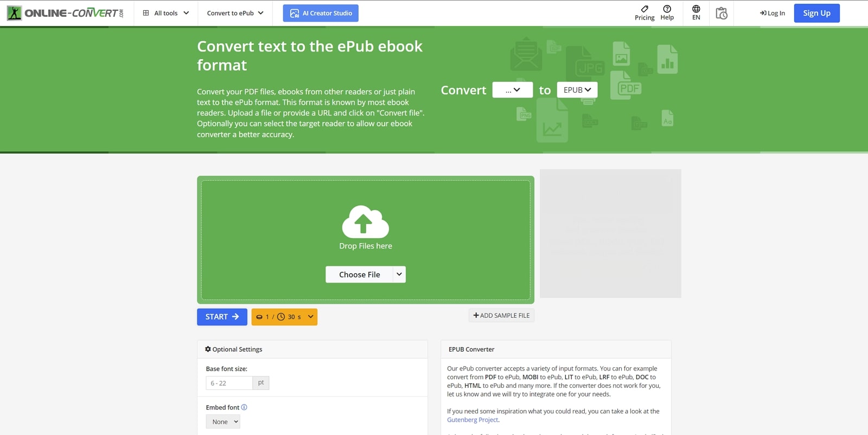Open the All tools menu
The width and height of the screenshot is (868, 435).
[165, 13]
